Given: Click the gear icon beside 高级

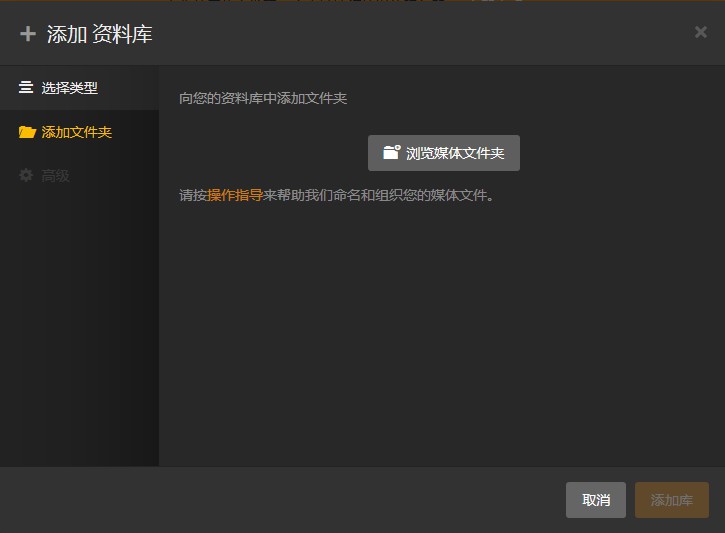Looking at the screenshot, I should 26,175.
